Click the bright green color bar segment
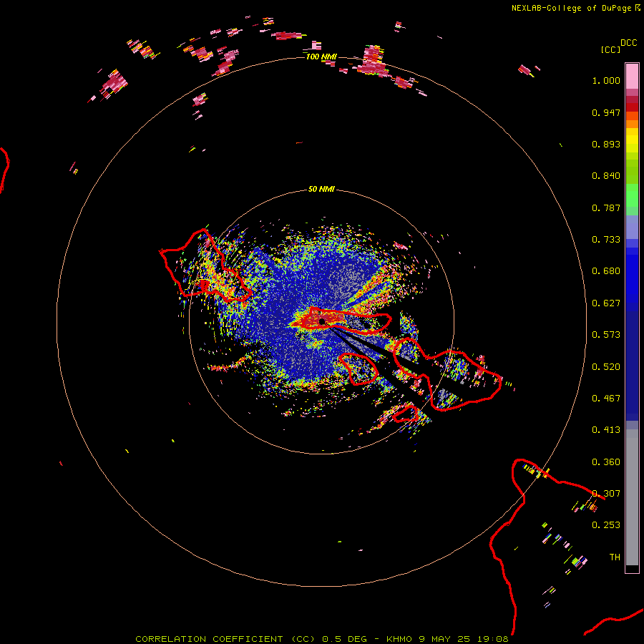The width and height of the screenshot is (644, 644). (x=632, y=195)
